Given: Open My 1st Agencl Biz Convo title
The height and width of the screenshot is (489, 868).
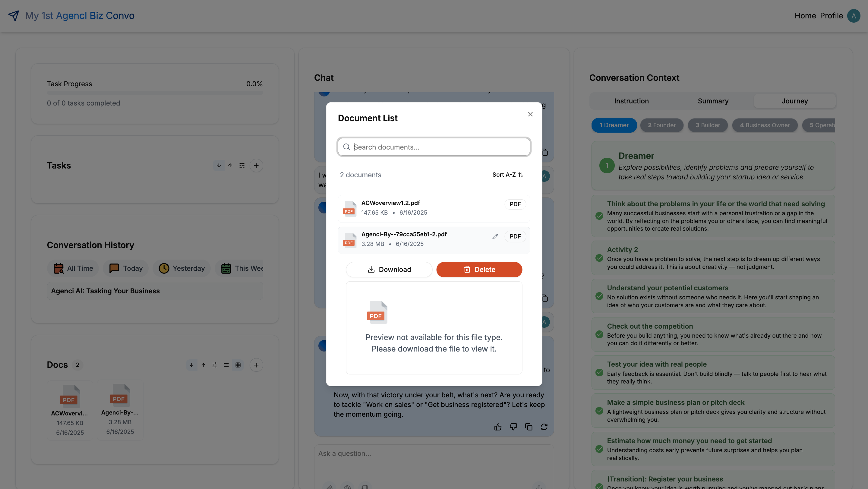Looking at the screenshot, I should [80, 15].
